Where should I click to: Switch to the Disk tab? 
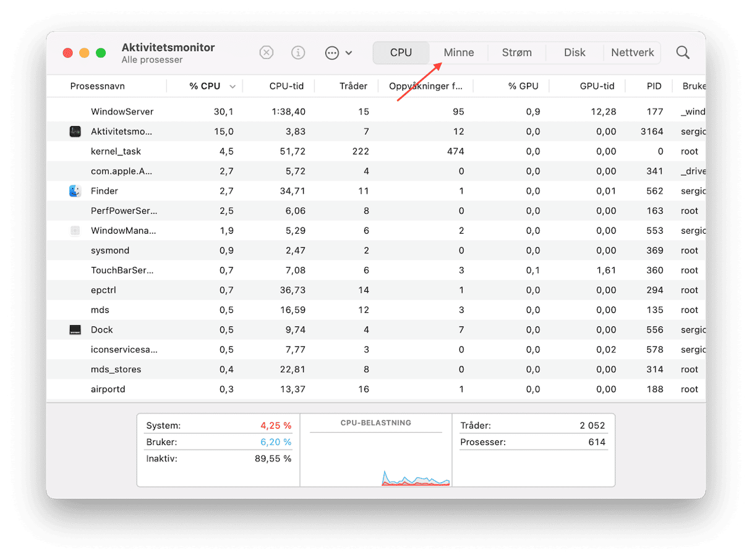pos(575,53)
